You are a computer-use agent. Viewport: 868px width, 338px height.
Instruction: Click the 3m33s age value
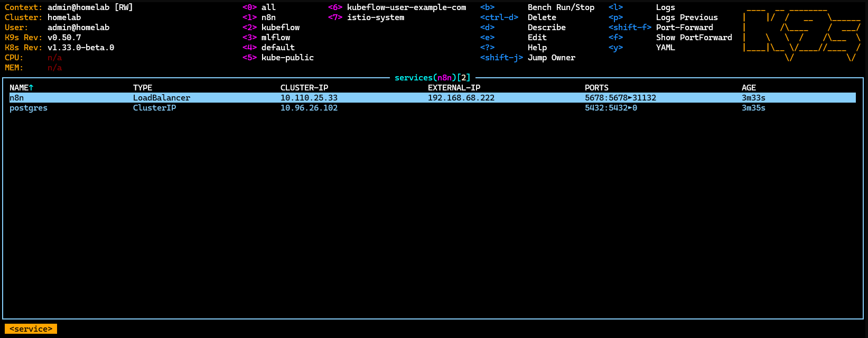pos(754,98)
